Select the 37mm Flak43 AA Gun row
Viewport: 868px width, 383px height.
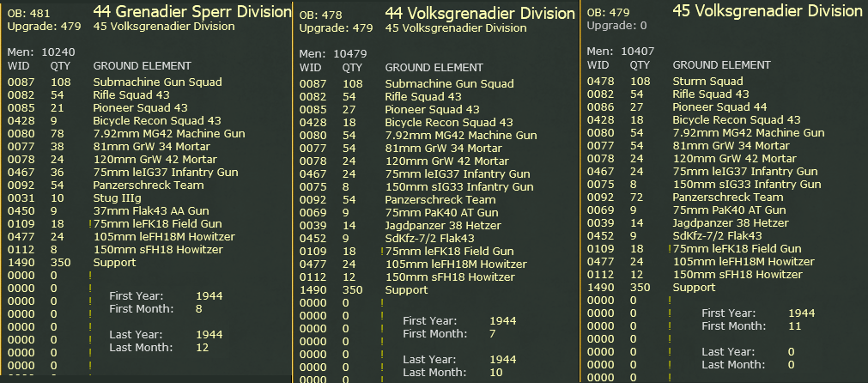[x=151, y=211]
